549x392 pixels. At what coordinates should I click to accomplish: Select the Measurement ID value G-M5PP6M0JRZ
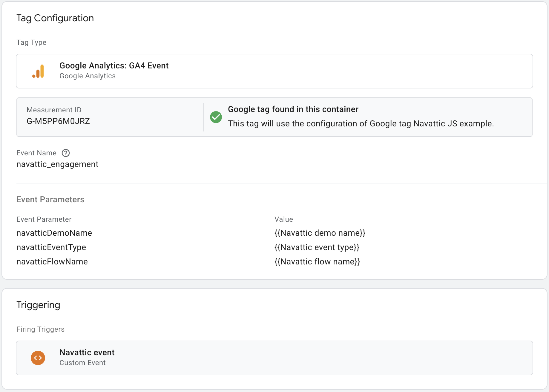pyautogui.click(x=58, y=121)
